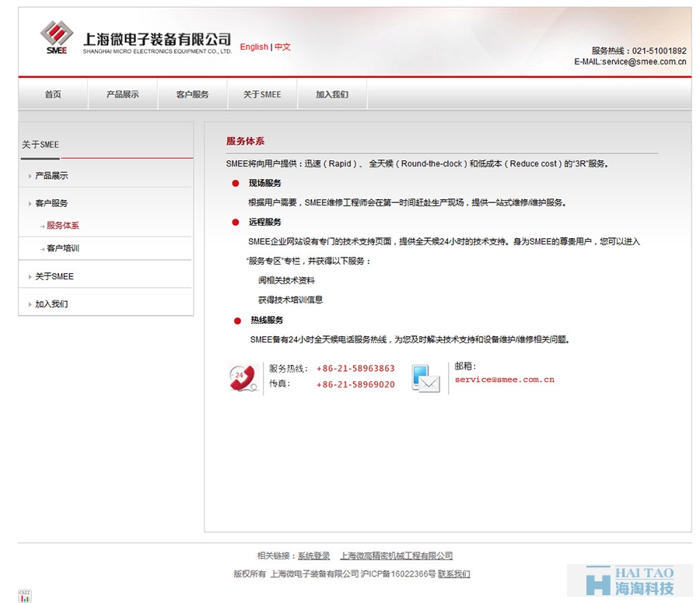Open 上海微高精密机械工程有限公司 footer link
The image size is (700, 603).
pos(397,556)
